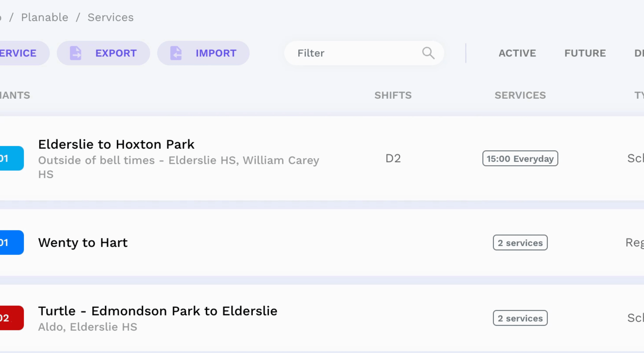Switch to the ACTIVE tab
This screenshot has height=353, width=644.
pyautogui.click(x=517, y=53)
